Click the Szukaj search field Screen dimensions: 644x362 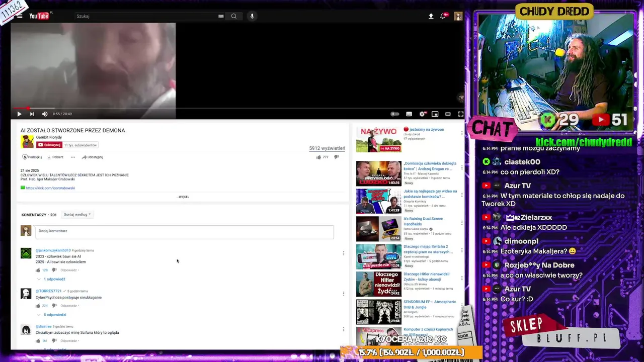click(x=146, y=16)
